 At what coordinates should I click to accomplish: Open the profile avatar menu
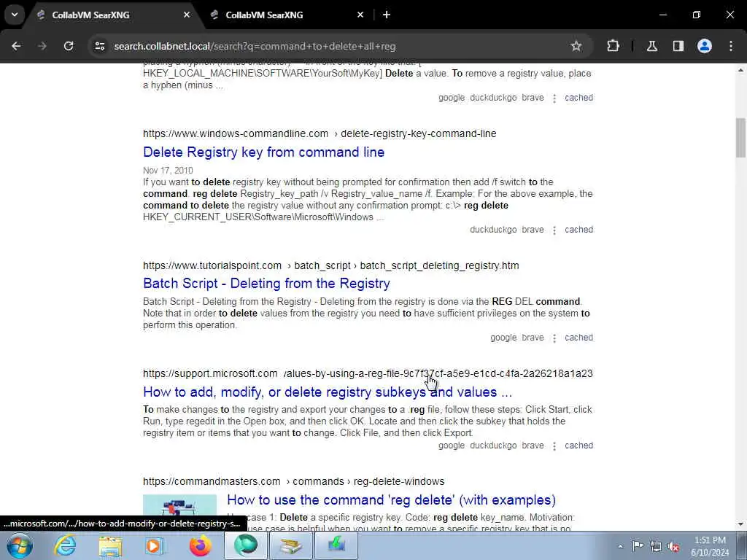click(x=705, y=46)
